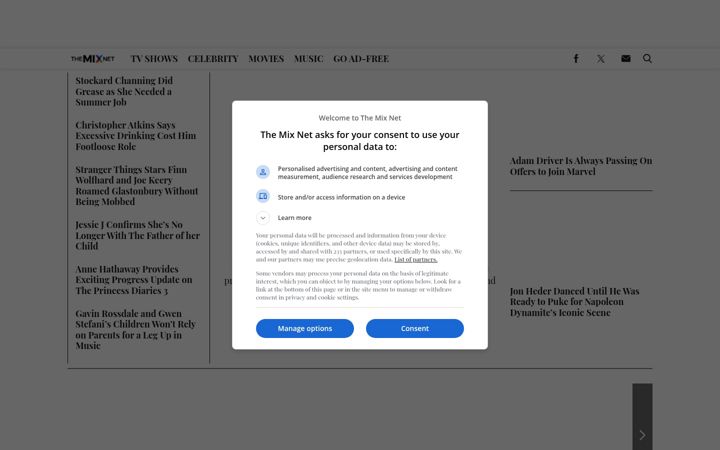Click 'Welcome to The Mix Net' heading

pos(360,118)
